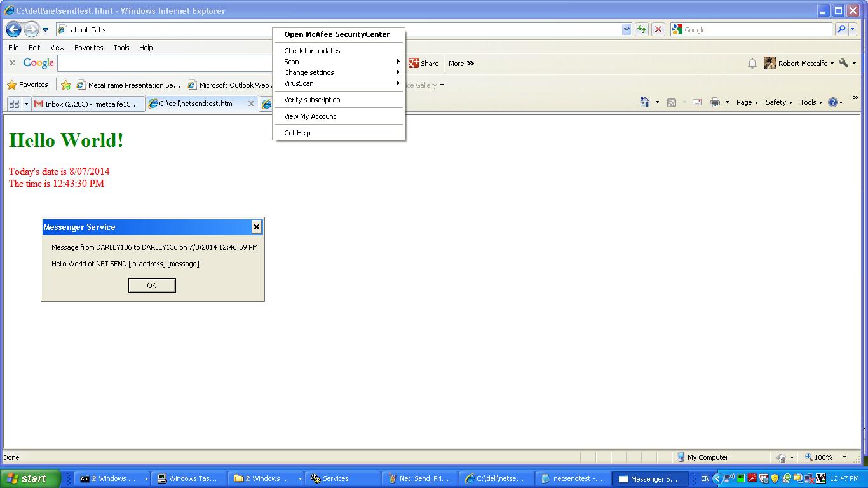Click the Adobe Acrobat tray icon
Image resolution: width=868 pixels, height=488 pixels.
[x=752, y=478]
